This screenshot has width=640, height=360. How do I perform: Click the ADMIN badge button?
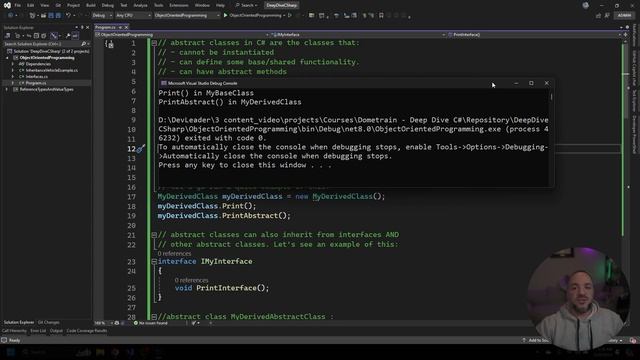(624, 16)
